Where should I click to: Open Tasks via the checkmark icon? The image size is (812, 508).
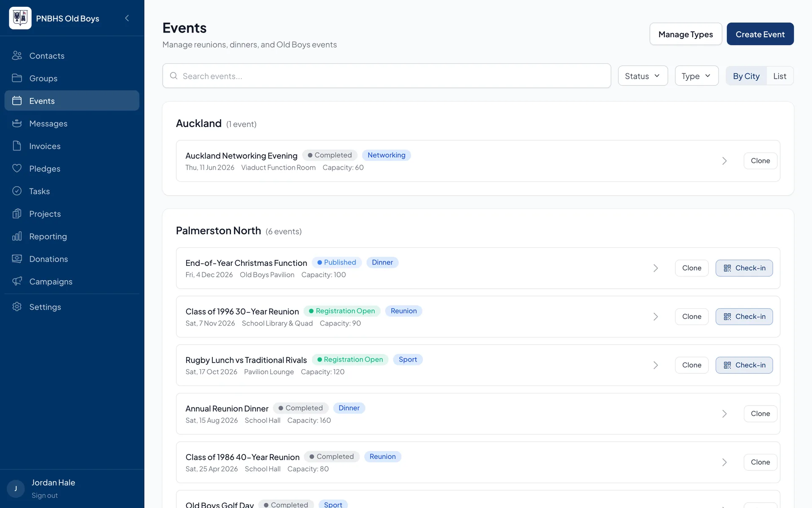(17, 191)
